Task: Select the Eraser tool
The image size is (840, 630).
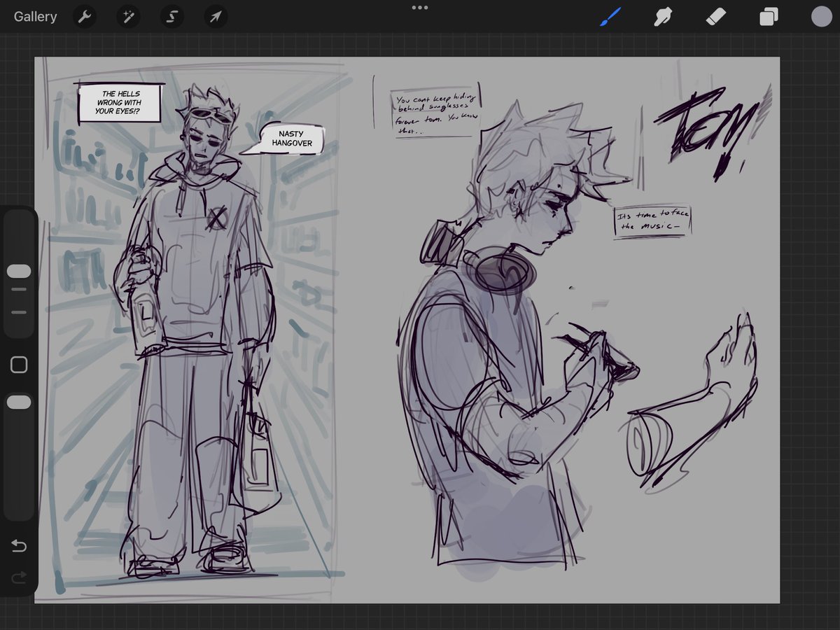Action: (716, 17)
